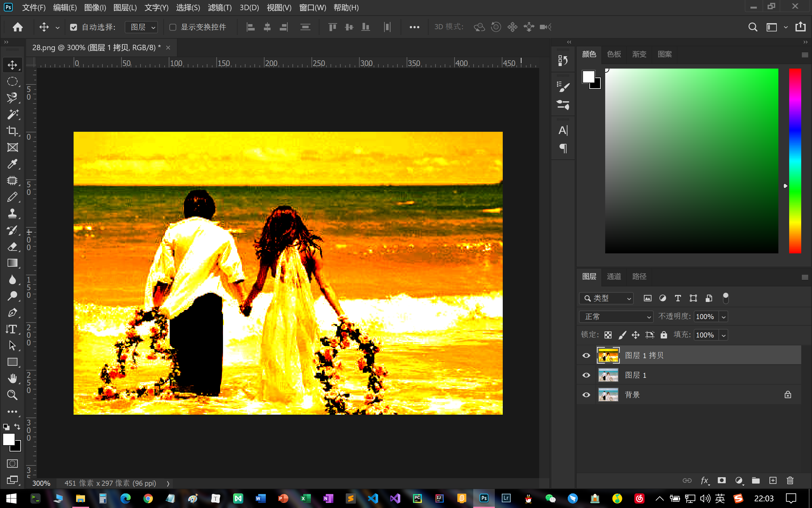Expand the fill slider dropdown arrow
Image resolution: width=812 pixels, height=508 pixels.
724,335
